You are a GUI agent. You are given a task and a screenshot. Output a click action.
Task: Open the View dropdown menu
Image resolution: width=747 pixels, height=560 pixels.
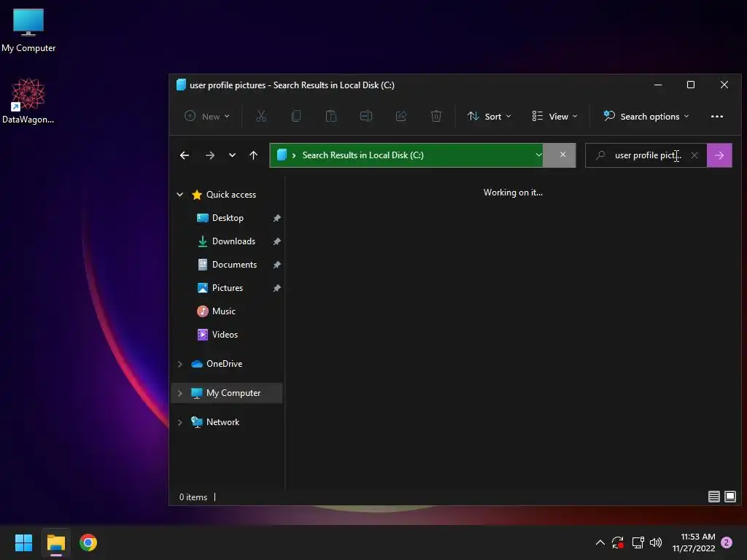tap(555, 116)
